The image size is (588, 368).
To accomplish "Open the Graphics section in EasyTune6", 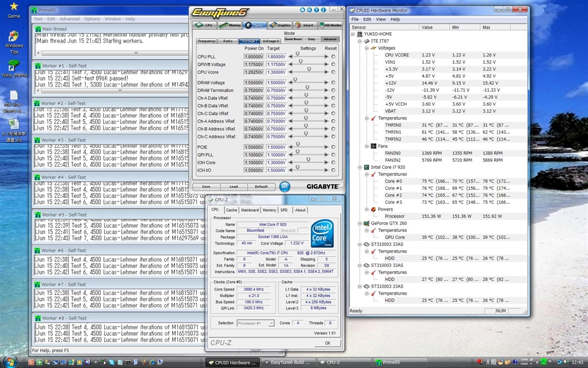I will pos(280,25).
